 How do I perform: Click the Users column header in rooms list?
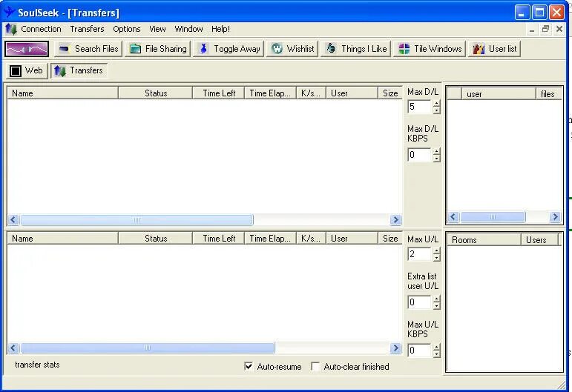[x=539, y=240]
